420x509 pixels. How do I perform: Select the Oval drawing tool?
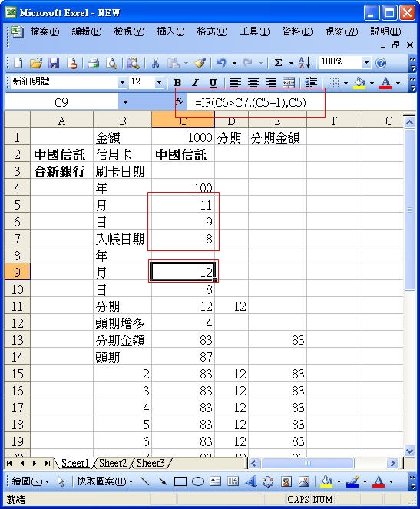point(198,481)
